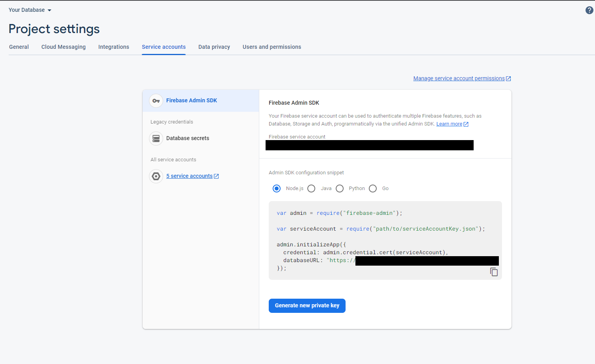595x364 pixels.
Task: Switch to the General tab
Action: coord(19,47)
